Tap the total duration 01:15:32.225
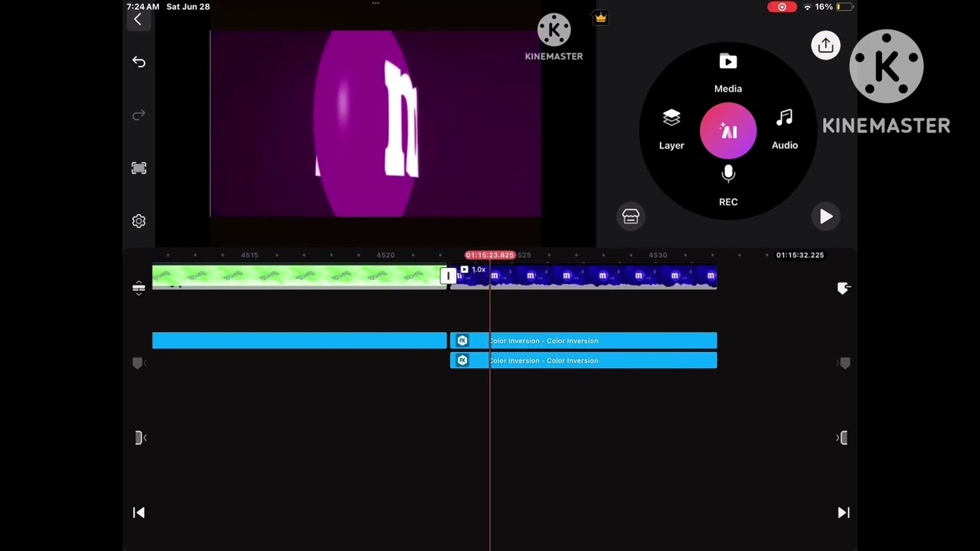Image resolution: width=980 pixels, height=551 pixels. coord(800,255)
